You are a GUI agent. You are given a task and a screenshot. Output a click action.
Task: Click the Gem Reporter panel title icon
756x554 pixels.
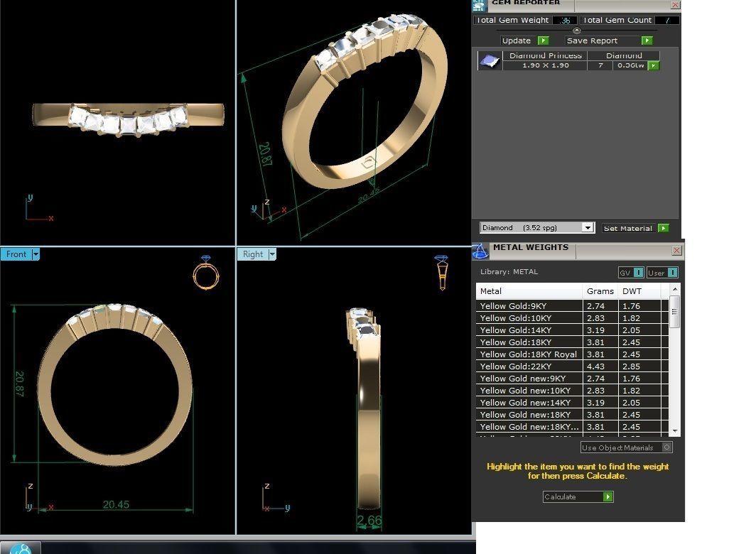[478, 5]
